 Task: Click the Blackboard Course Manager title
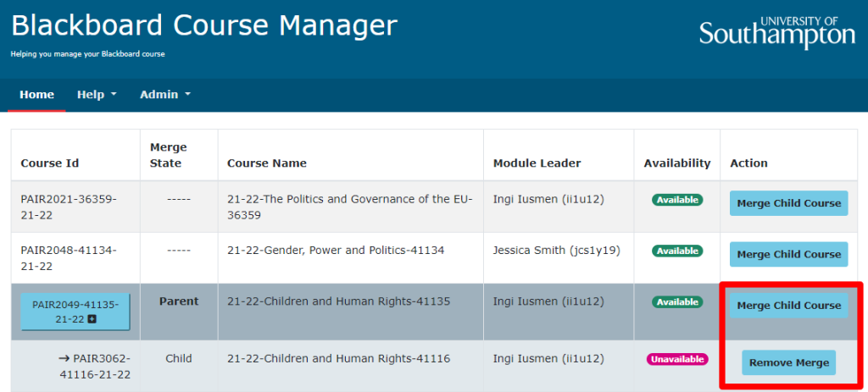click(204, 25)
